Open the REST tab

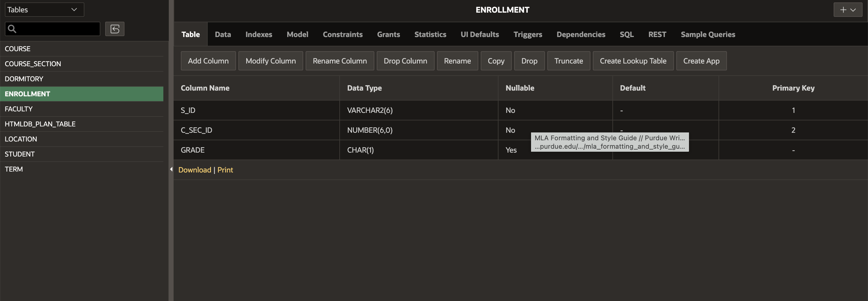pyautogui.click(x=657, y=34)
